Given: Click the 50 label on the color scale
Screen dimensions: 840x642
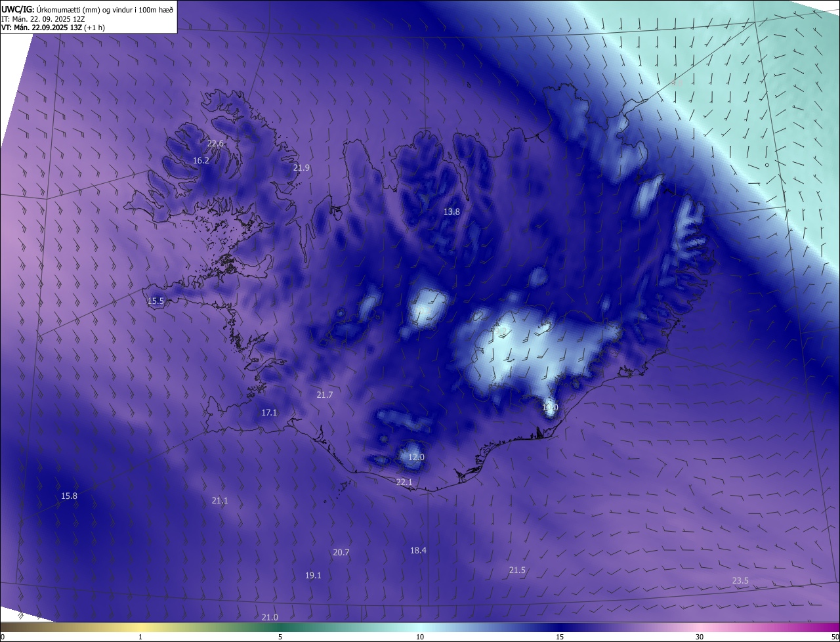Looking at the screenshot, I should [835, 637].
